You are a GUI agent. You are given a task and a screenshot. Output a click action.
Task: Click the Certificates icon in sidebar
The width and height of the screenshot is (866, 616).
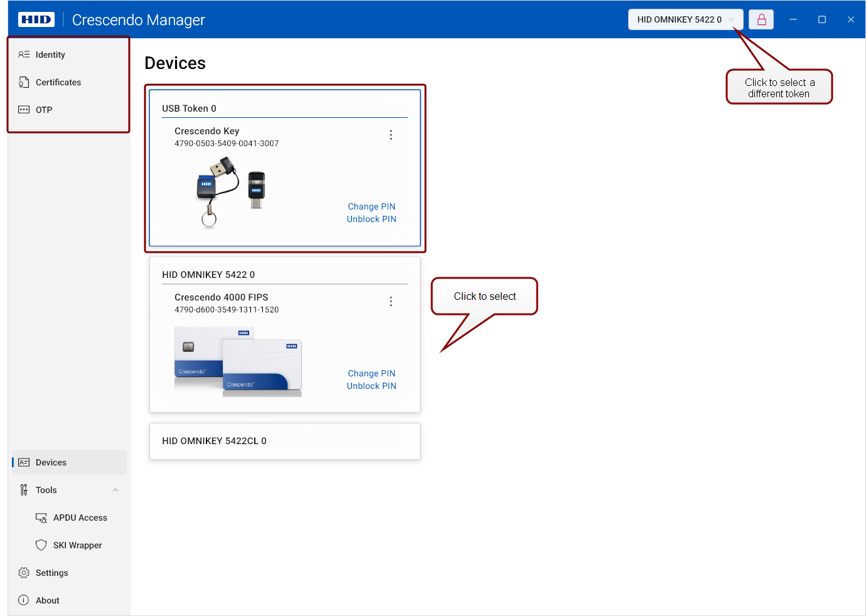[24, 82]
